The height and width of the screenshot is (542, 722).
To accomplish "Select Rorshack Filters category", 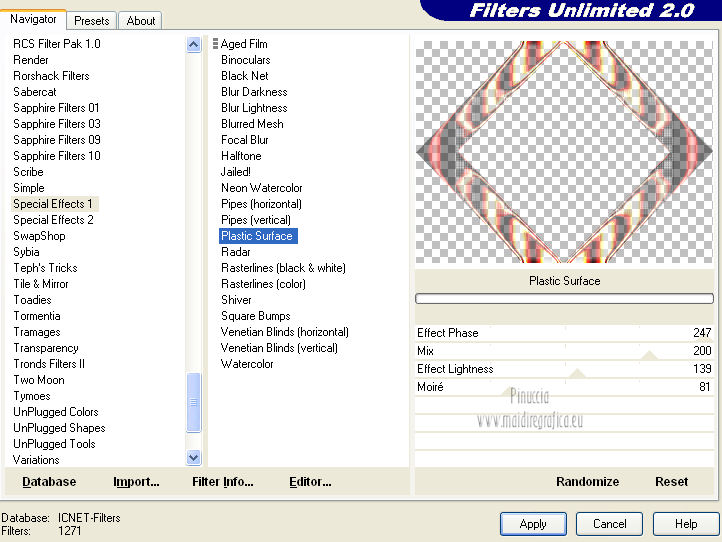I will [x=51, y=76].
